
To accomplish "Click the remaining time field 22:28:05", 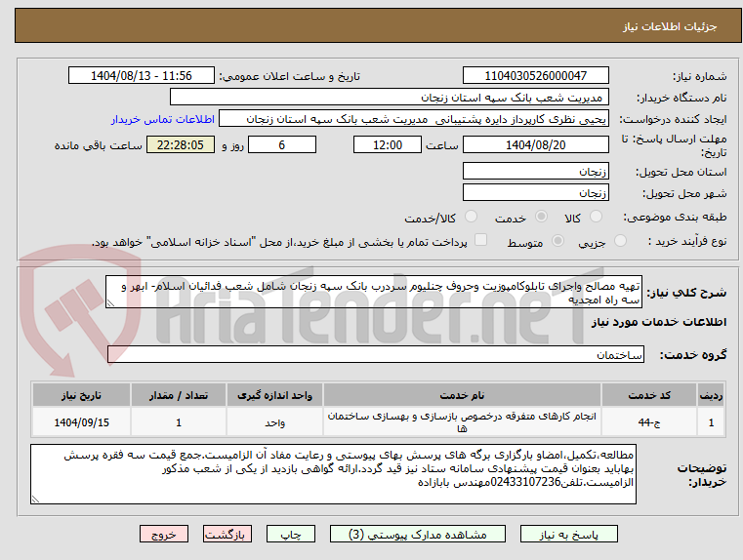I will point(181,144).
